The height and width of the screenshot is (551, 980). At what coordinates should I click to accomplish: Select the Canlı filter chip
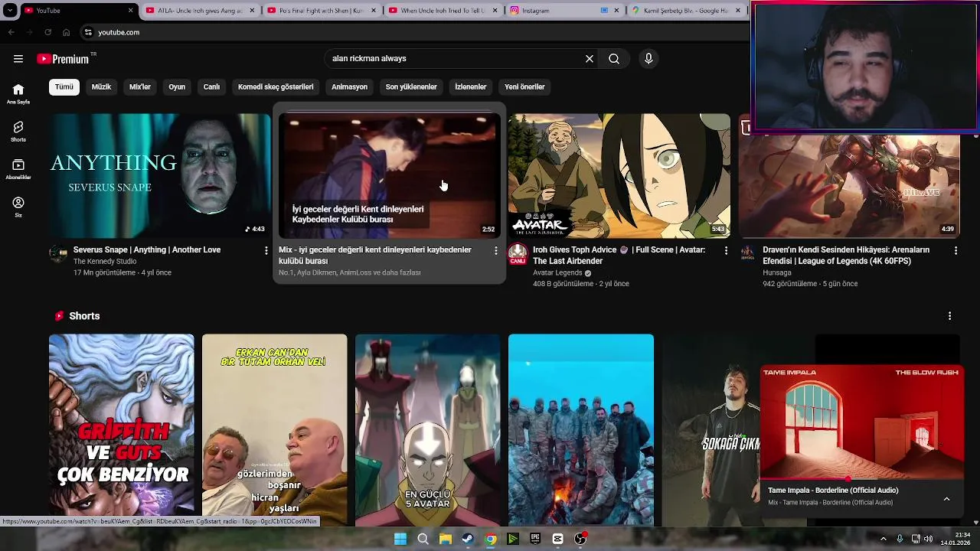pos(211,87)
